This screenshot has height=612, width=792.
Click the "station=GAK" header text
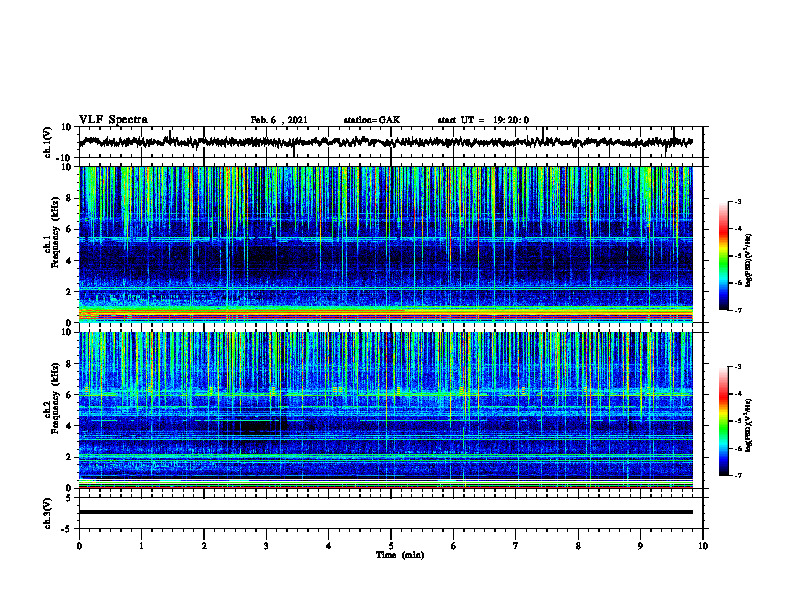[x=372, y=120]
